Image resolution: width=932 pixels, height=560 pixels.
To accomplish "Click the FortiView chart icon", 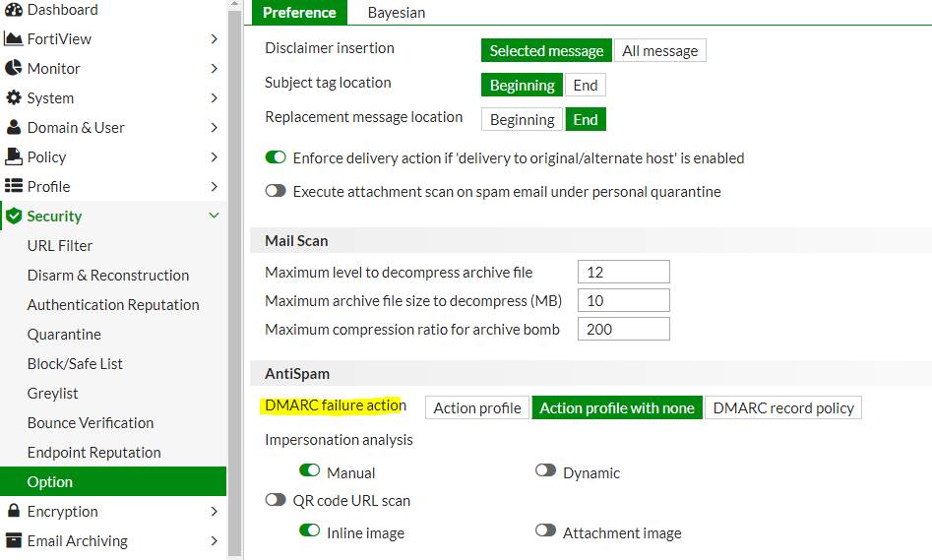I will pyautogui.click(x=14, y=39).
